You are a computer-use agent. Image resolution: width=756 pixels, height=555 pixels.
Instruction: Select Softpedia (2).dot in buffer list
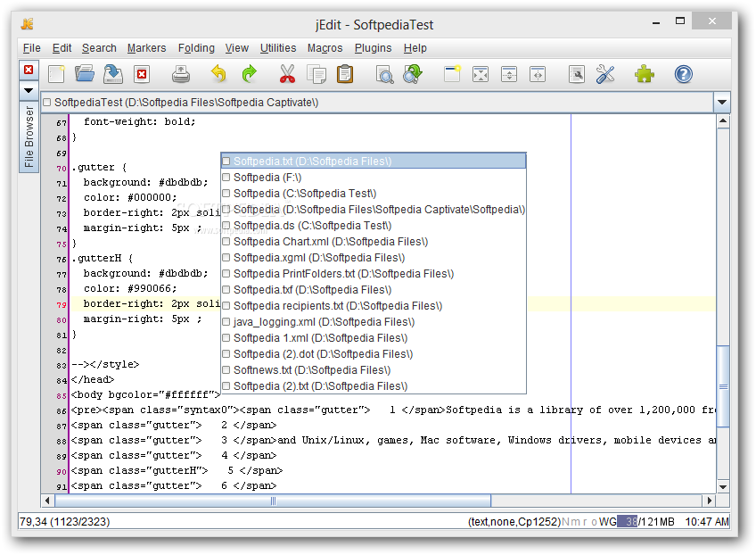(x=374, y=353)
